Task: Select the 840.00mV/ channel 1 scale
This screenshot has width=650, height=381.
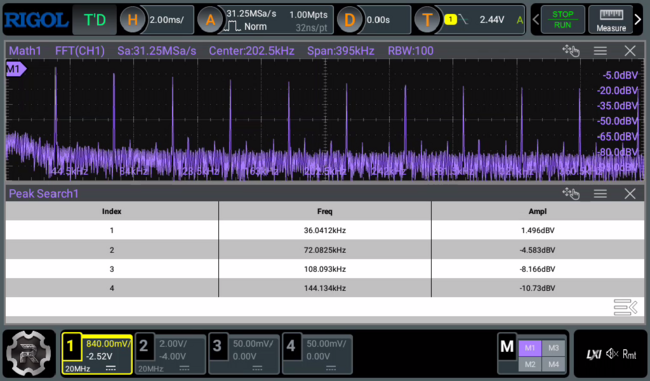Action: (108, 344)
